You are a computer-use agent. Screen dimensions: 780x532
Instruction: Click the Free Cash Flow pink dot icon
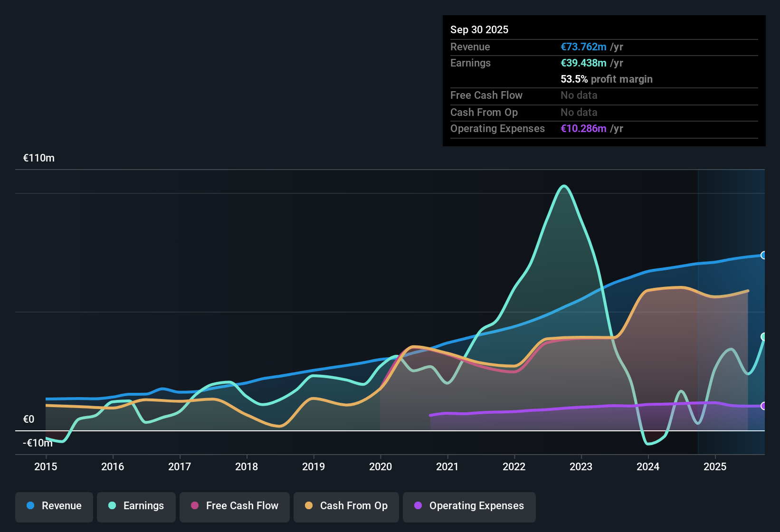194,506
